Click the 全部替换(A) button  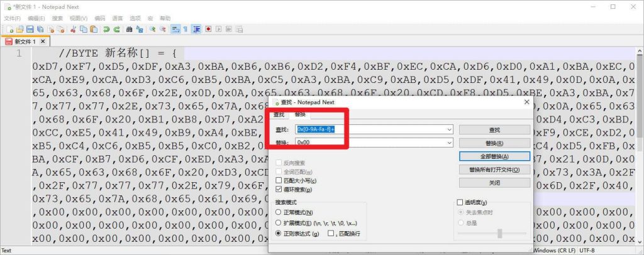(x=494, y=156)
